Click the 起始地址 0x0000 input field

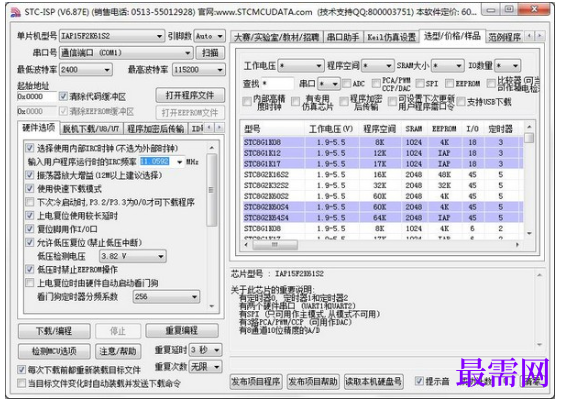click(37, 97)
